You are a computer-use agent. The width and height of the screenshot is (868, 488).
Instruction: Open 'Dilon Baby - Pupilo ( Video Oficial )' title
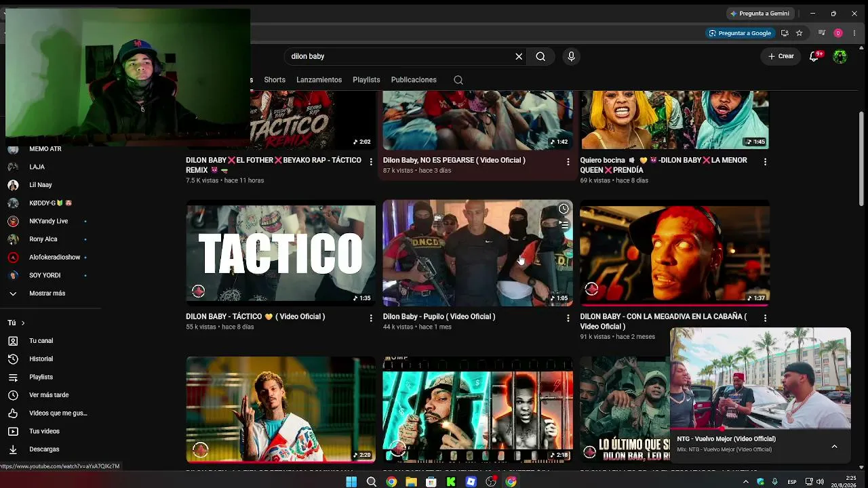pos(439,317)
